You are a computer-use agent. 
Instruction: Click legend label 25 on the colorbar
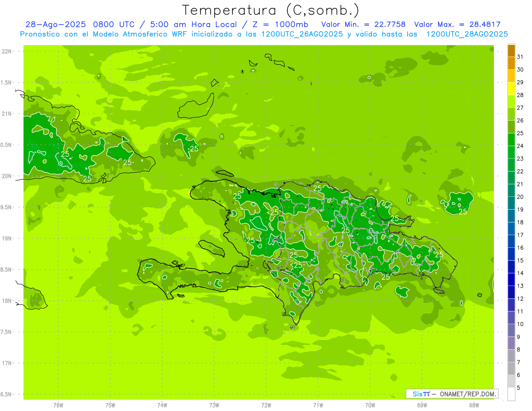pos(520,133)
